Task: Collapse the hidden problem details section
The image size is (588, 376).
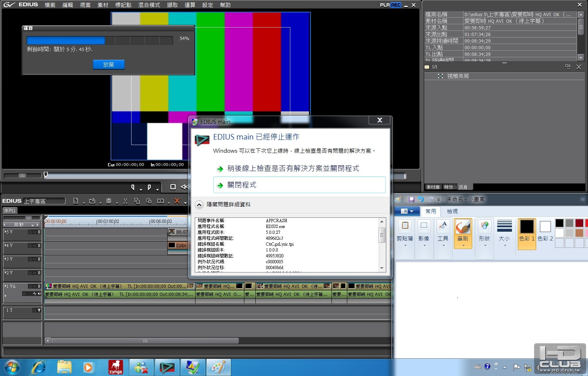Action: (x=199, y=205)
